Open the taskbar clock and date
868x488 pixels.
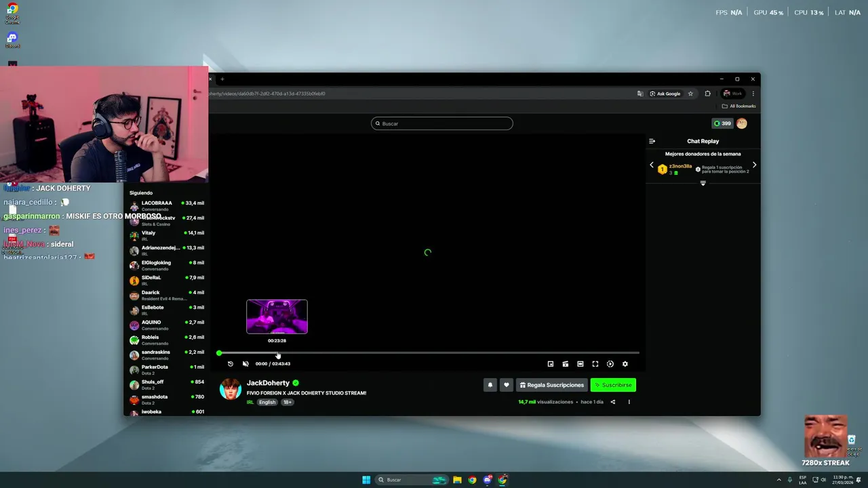[x=843, y=479]
